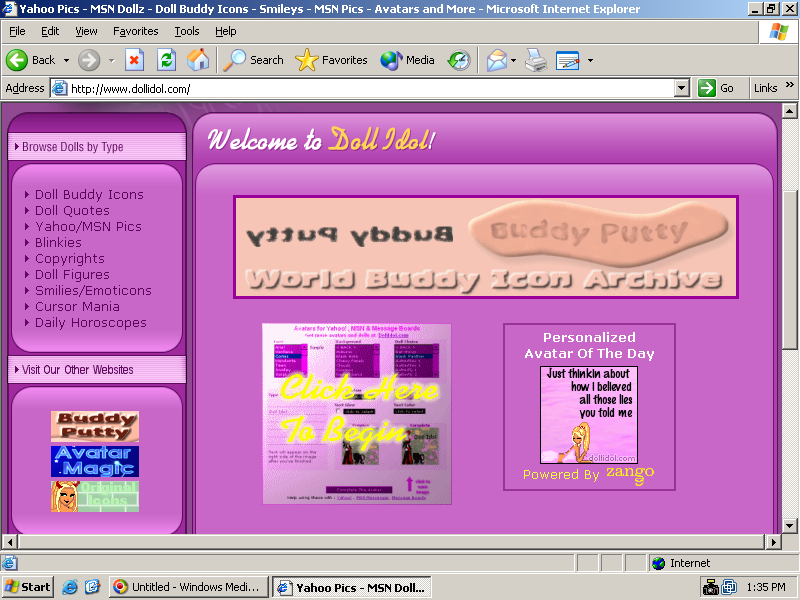Open the Copyrights link
Screen dimensions: 800x600
(x=69, y=259)
